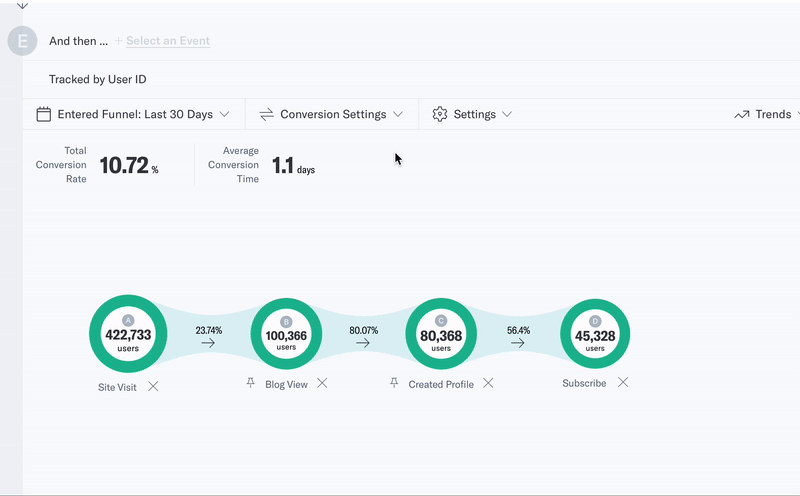Click the calendar icon beside Entered Funnel
The image size is (800, 496).
(x=44, y=114)
